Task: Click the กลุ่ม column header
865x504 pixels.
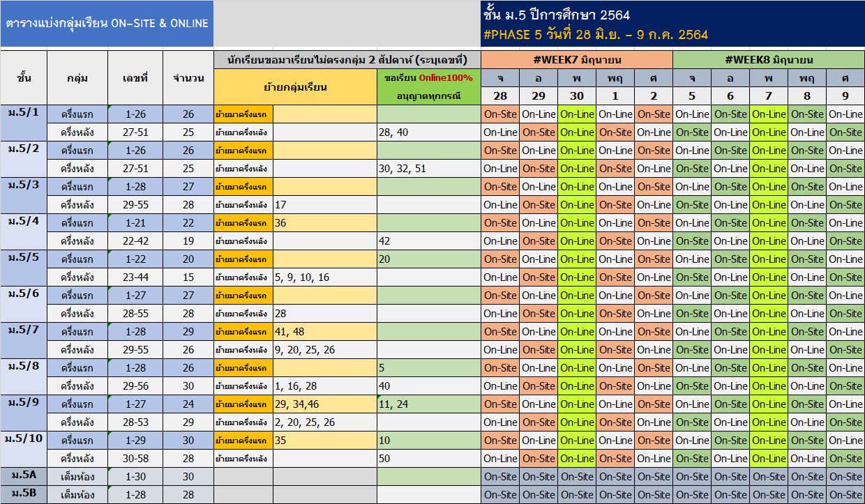Action: coord(77,77)
